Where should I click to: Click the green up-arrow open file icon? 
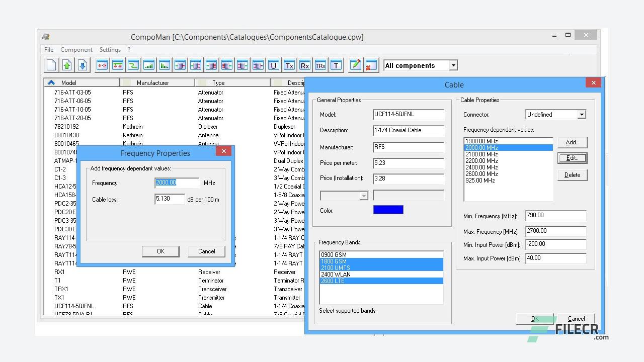[x=67, y=65]
